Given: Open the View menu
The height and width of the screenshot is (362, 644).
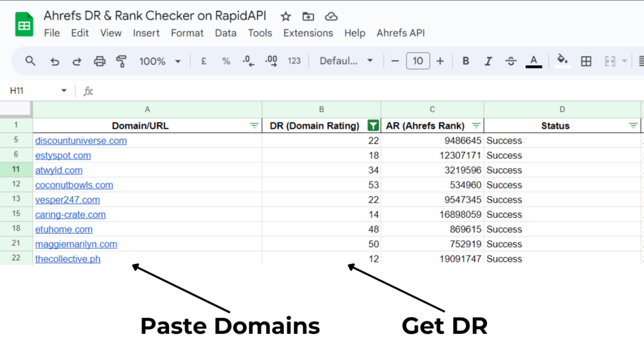Looking at the screenshot, I should (111, 33).
